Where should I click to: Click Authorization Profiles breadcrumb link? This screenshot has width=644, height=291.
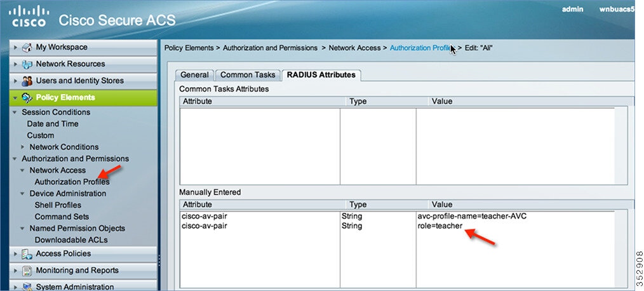point(422,48)
